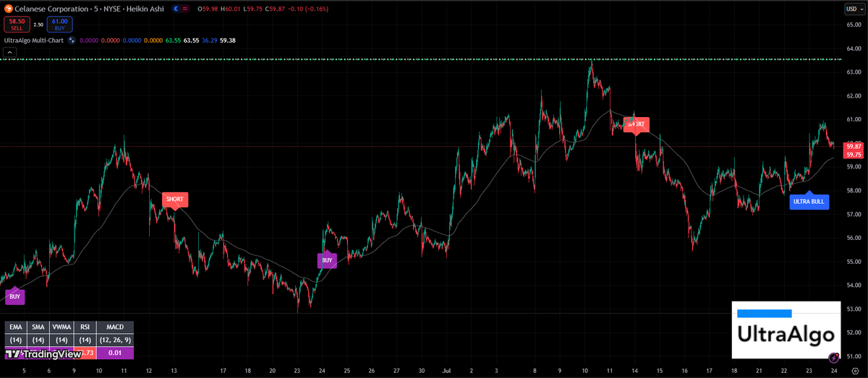Click the 65.00 price axis label
The width and height of the screenshot is (868, 378).
point(854,25)
